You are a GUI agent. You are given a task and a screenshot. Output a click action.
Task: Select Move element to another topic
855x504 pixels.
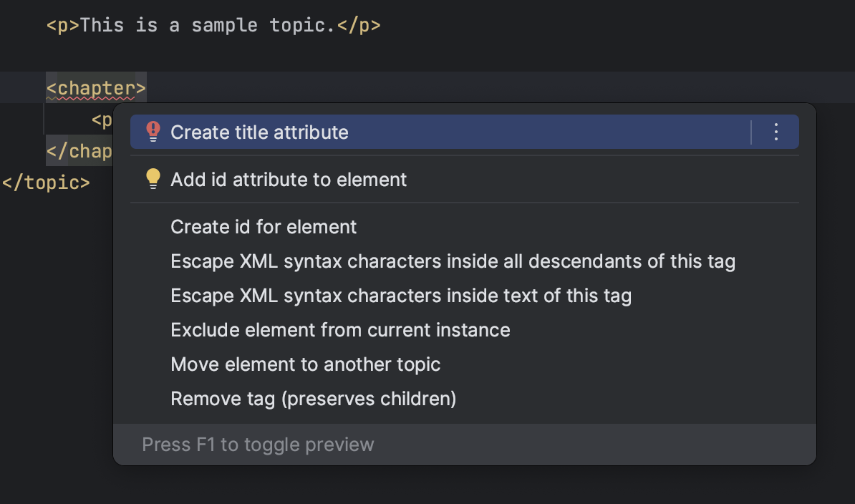click(x=305, y=364)
